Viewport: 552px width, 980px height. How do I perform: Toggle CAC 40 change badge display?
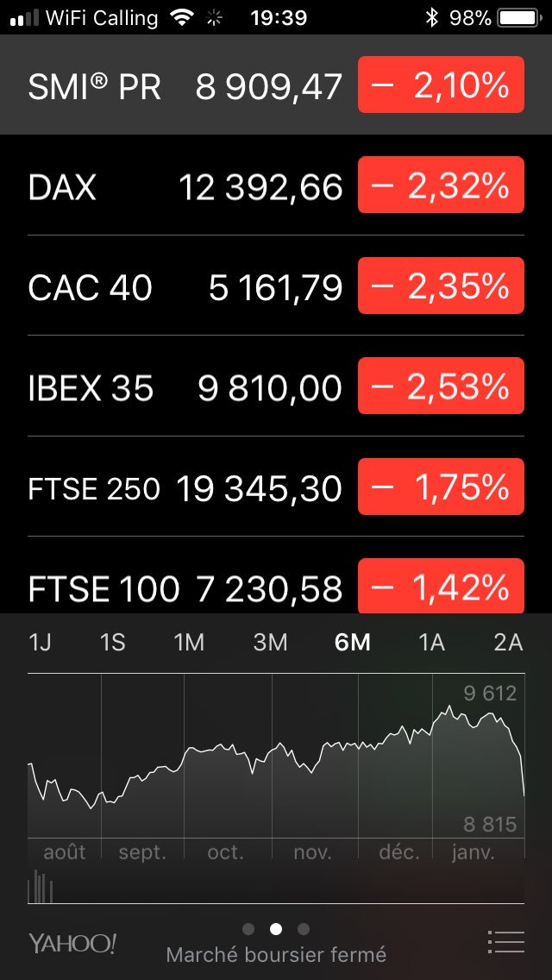click(x=441, y=286)
